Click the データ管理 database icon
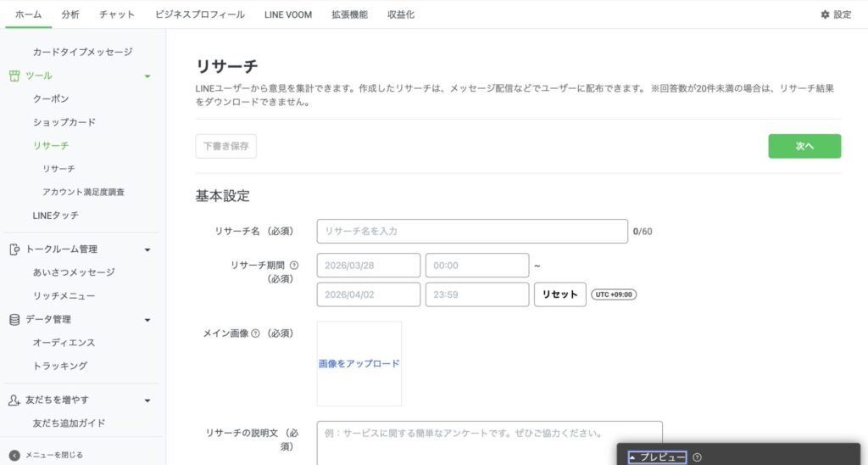Viewport: 868px width, 465px height. pos(14,320)
